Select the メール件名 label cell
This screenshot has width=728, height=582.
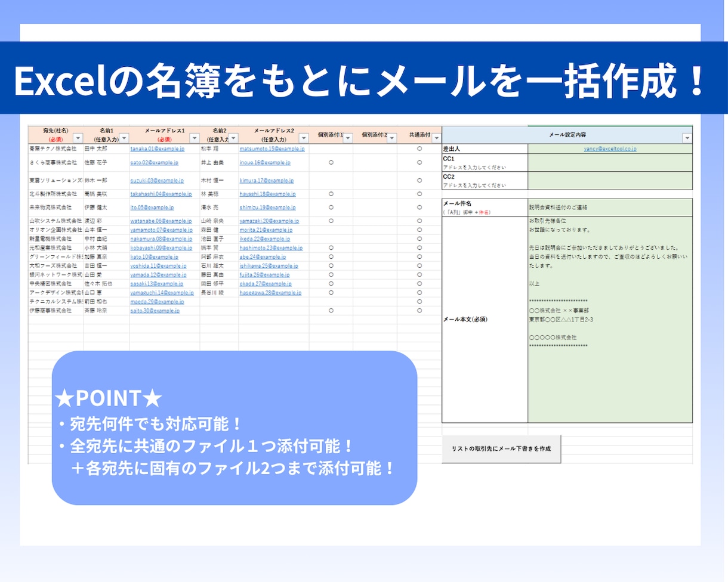coord(485,208)
